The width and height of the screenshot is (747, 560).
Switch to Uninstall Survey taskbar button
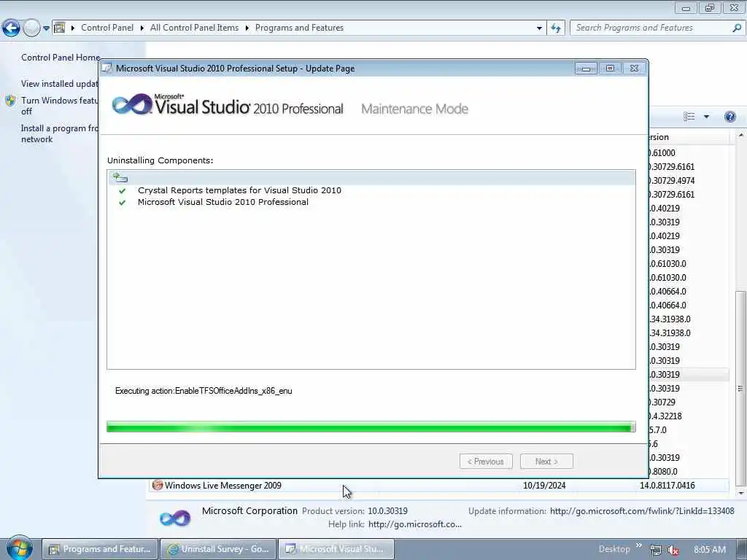pos(218,549)
